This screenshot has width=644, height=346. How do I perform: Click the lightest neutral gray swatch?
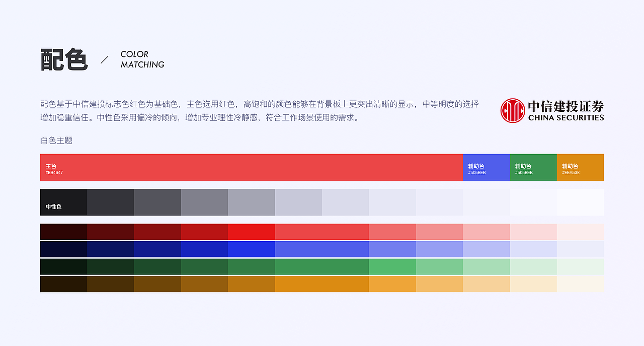click(580, 201)
